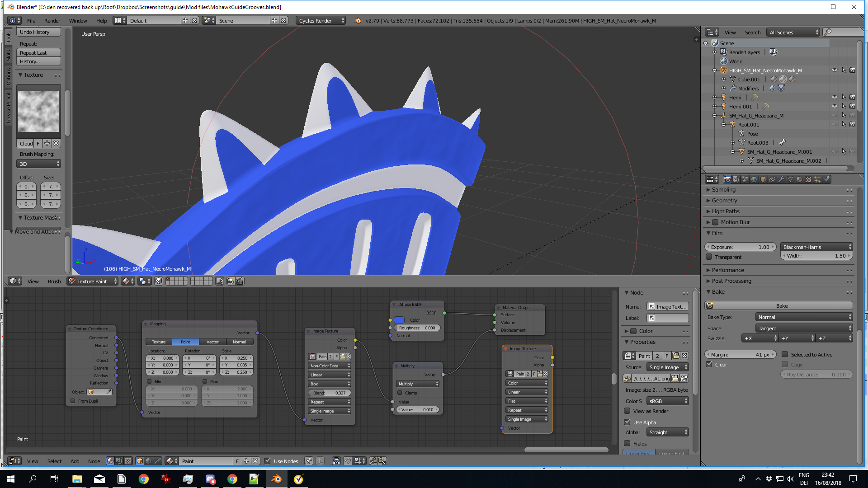
Task: Enable the Transparent film checkbox
Action: coord(709,257)
